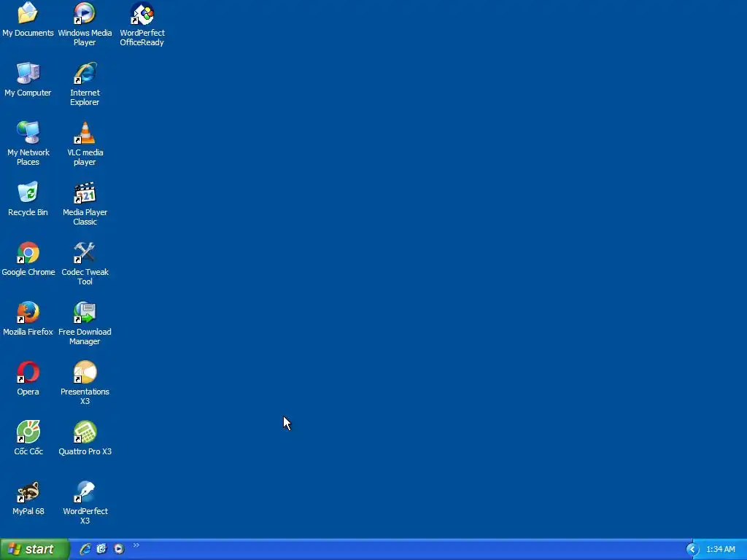
Task: Show hidden system tray icons
Action: [x=692, y=550]
